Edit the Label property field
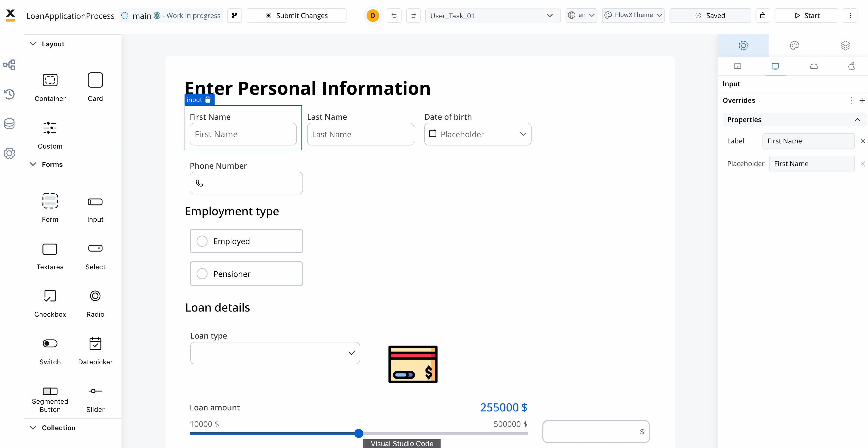The image size is (868, 448). click(x=808, y=141)
